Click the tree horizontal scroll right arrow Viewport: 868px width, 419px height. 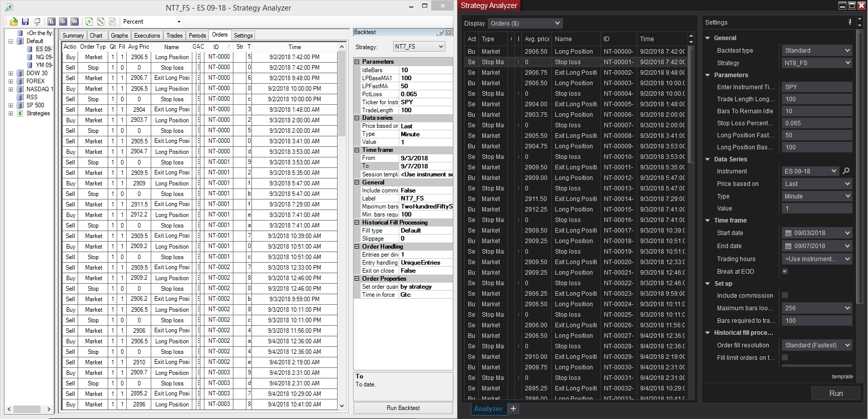pos(49,409)
